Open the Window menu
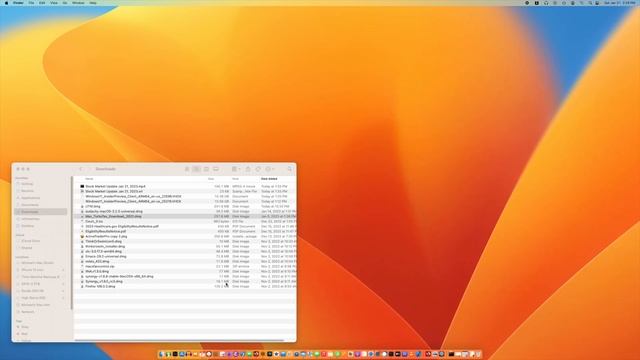 coord(78,3)
